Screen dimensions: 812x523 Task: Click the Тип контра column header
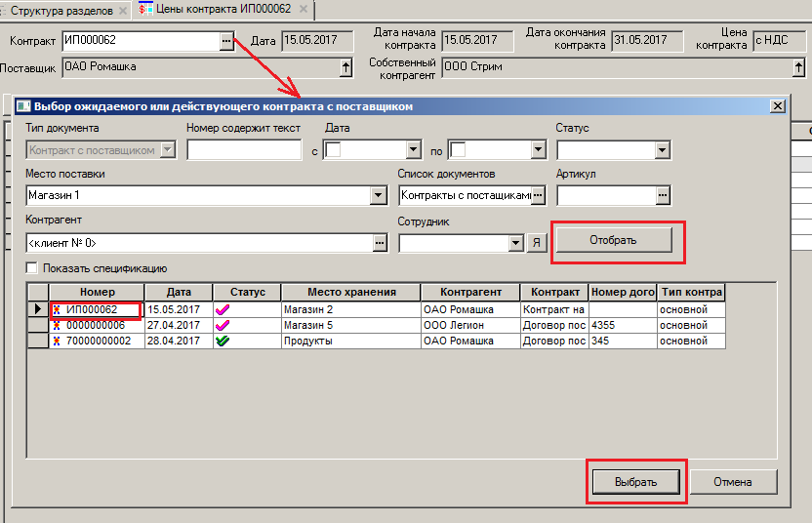pyautogui.click(x=691, y=292)
